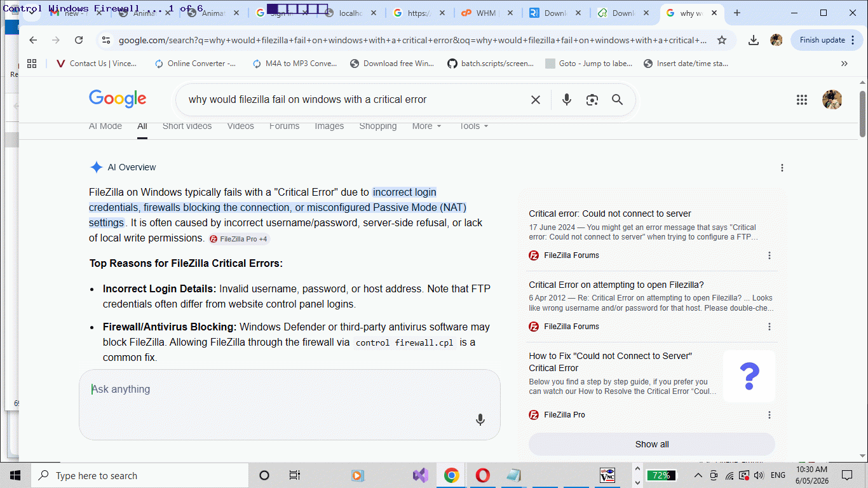The image size is (868, 488).
Task: Open the Google logo homepage
Action: pyautogui.click(x=118, y=99)
